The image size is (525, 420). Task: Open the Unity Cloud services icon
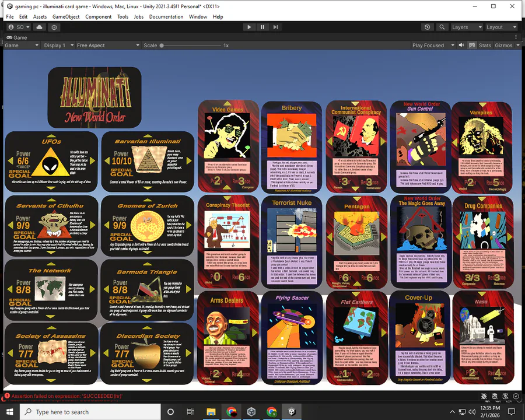click(40, 27)
